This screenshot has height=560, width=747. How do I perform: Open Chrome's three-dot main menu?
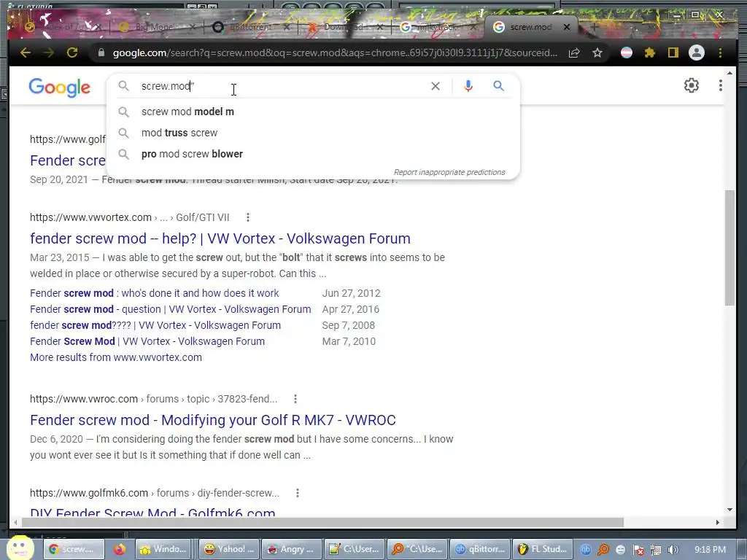click(720, 52)
